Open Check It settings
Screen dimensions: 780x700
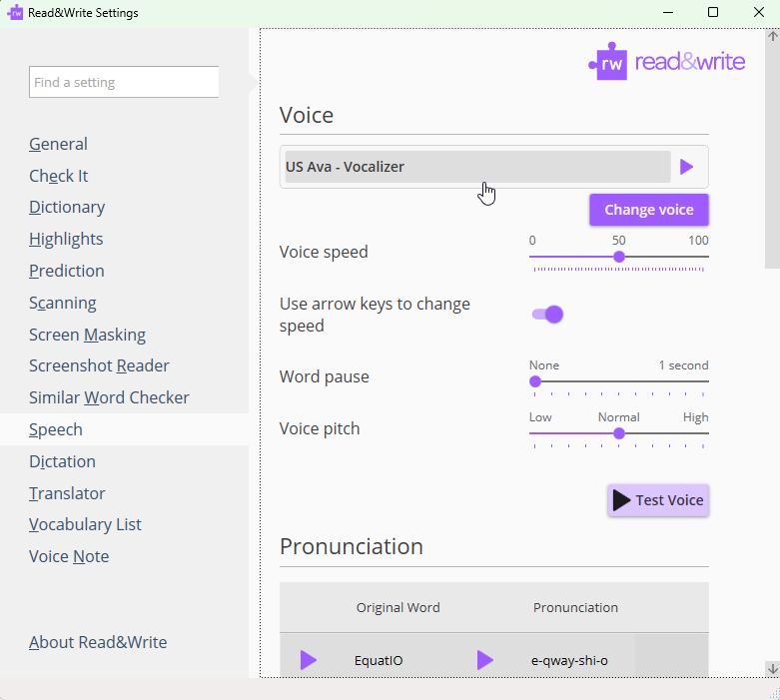[58, 176]
